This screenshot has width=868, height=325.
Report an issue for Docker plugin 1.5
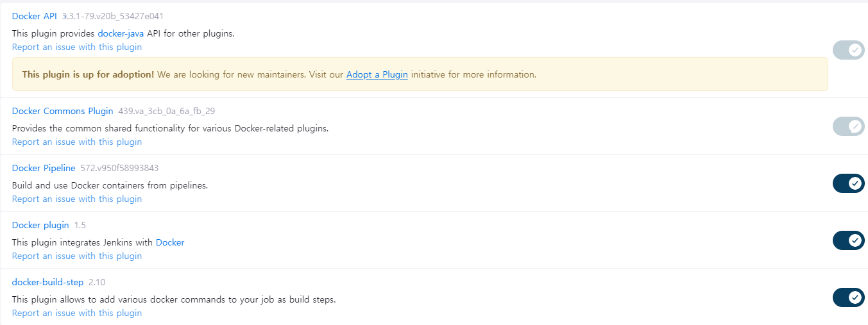pos(77,256)
